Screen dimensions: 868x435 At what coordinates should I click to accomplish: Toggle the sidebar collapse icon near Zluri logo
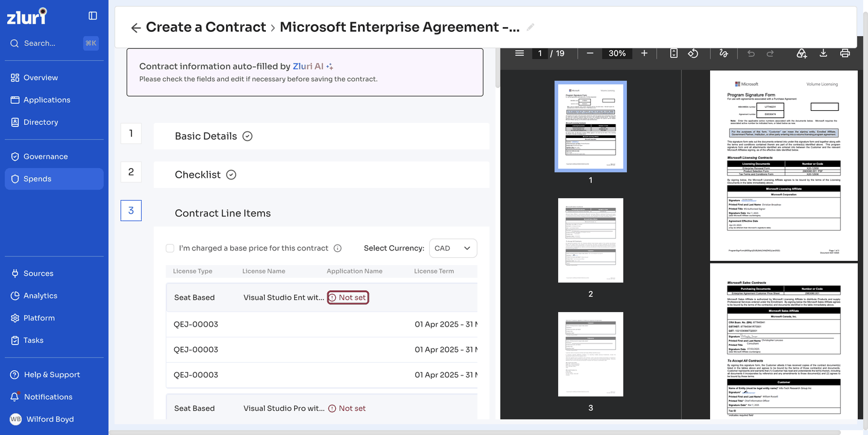(x=93, y=16)
